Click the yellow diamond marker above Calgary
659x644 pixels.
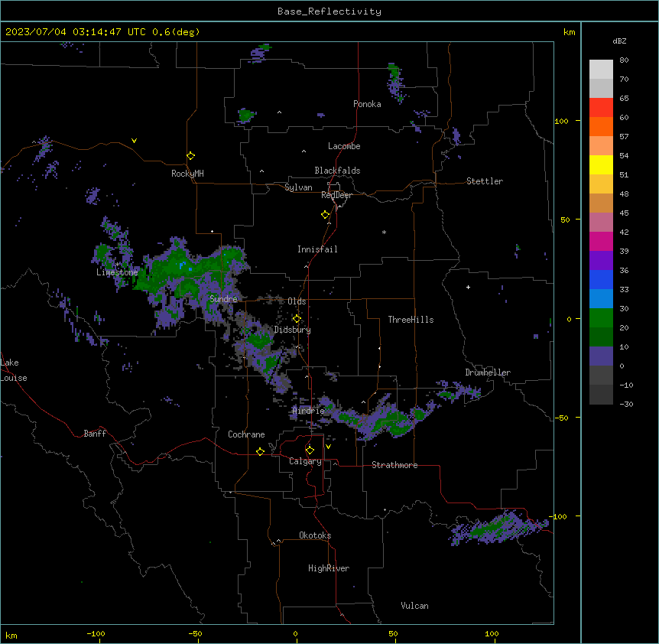point(310,450)
